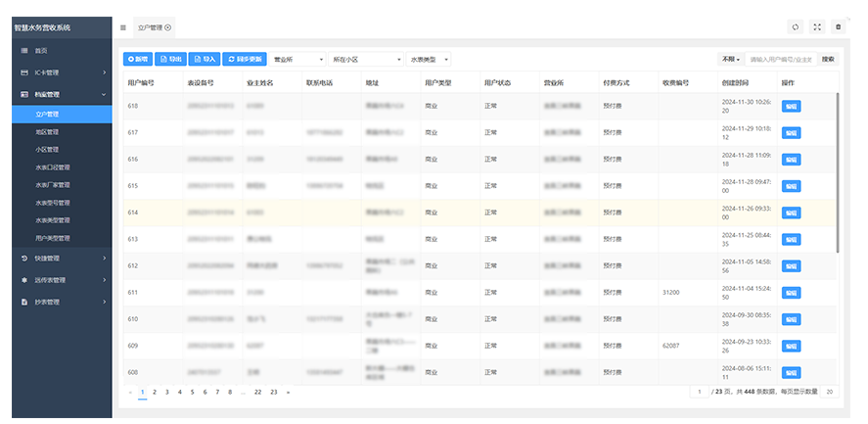Click the 同步更新 sync update button
Image resolution: width=868 pixels, height=424 pixels.
coord(245,60)
